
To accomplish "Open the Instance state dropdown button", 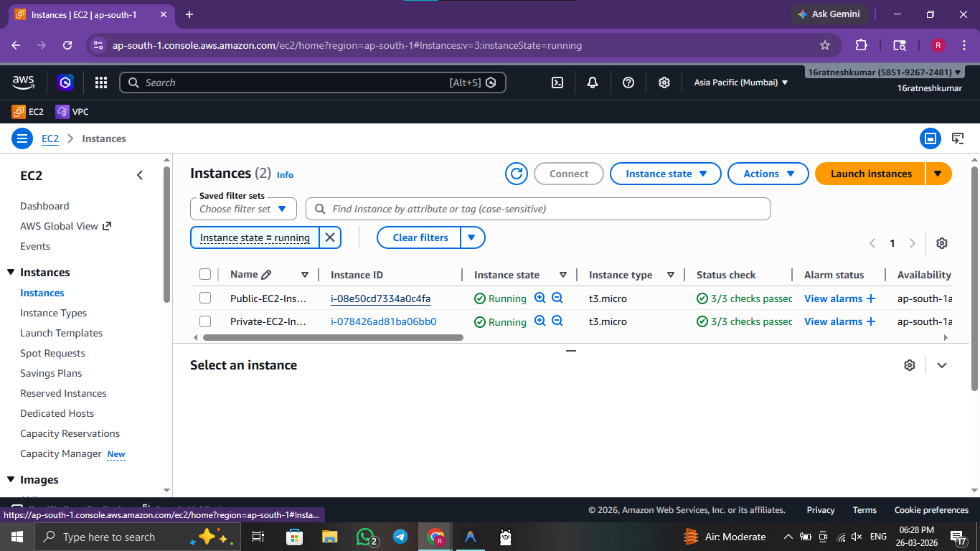I will [666, 174].
